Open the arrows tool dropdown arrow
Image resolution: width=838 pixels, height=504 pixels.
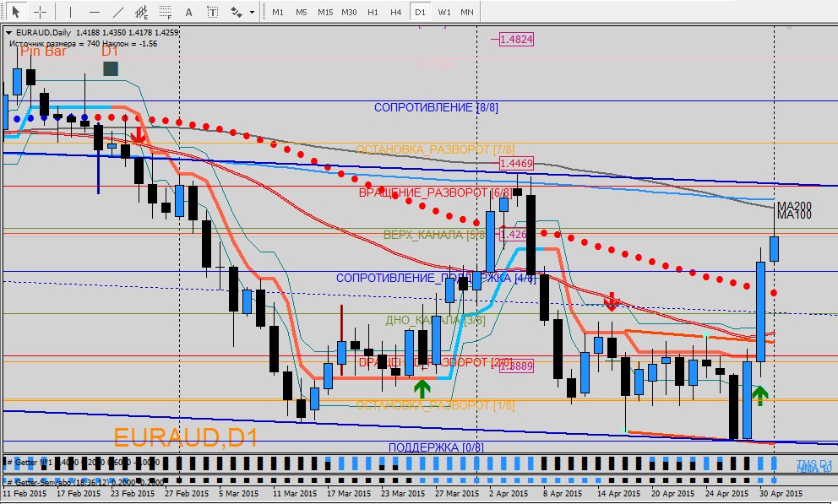(x=252, y=12)
